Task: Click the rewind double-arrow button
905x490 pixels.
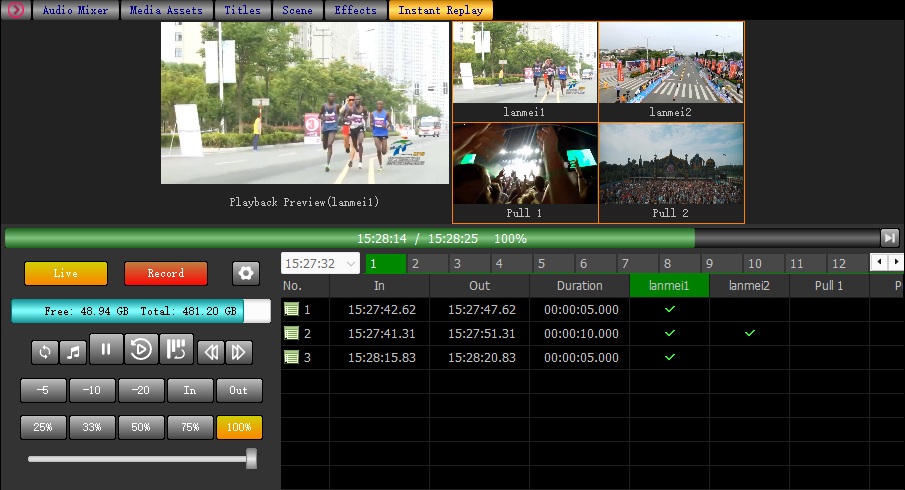Action: click(209, 351)
